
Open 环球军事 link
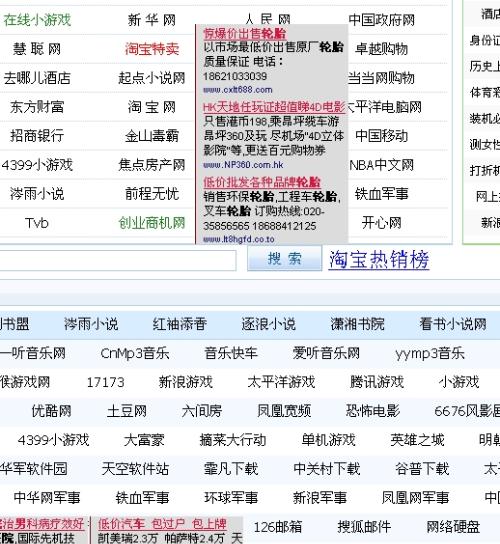click(x=231, y=498)
